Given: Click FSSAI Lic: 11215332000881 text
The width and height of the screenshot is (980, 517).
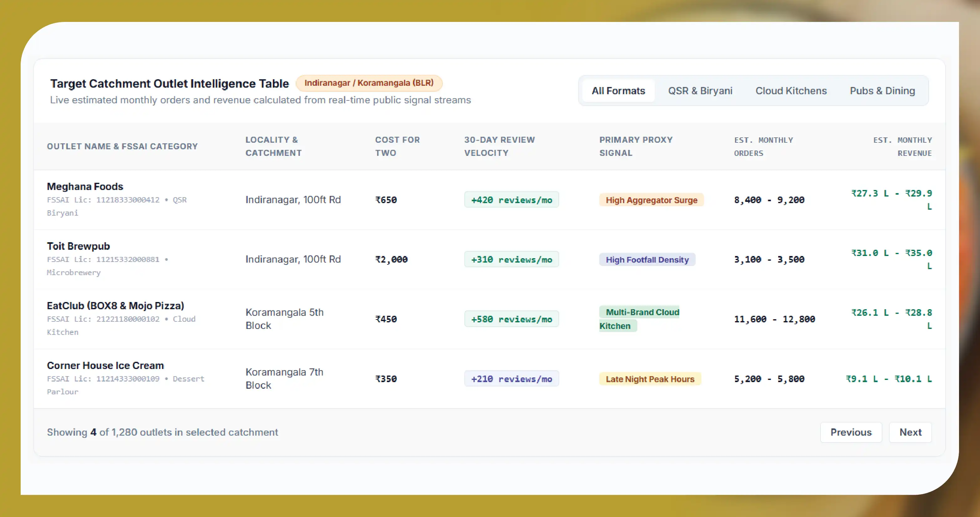Looking at the screenshot, I should (x=103, y=259).
